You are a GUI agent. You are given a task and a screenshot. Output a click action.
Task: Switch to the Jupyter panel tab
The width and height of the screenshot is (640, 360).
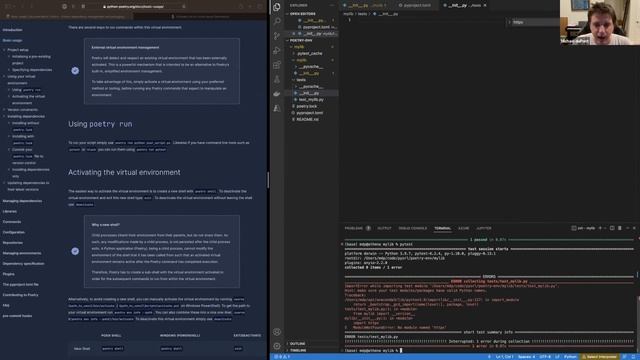coord(484,228)
